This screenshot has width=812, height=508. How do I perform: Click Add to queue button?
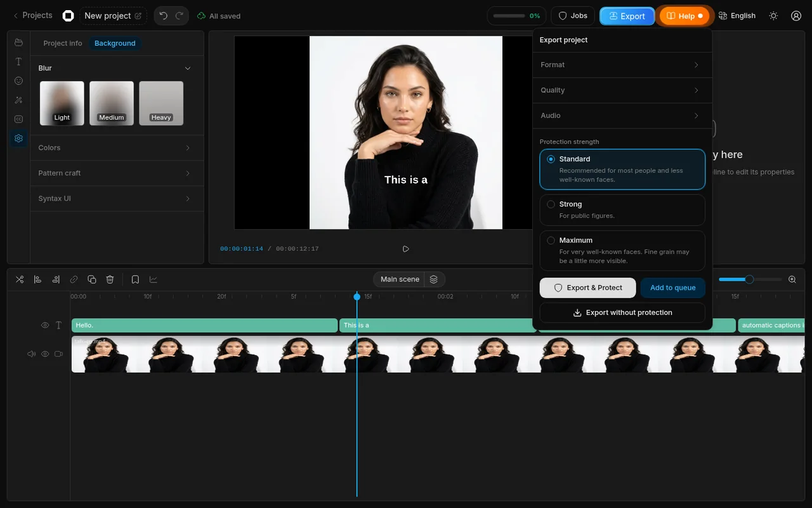(x=672, y=288)
